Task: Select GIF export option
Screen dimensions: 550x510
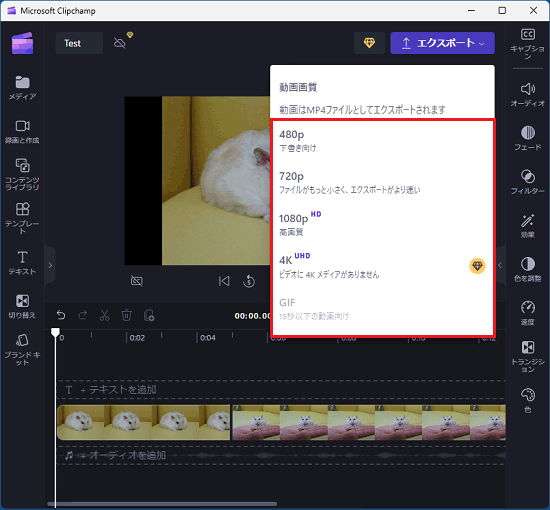Action: (x=382, y=309)
